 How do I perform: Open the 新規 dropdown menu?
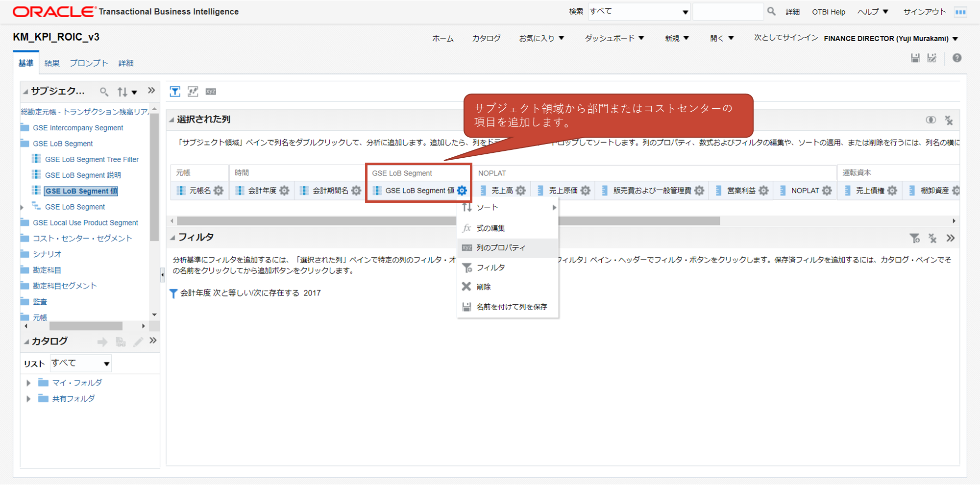(x=677, y=38)
